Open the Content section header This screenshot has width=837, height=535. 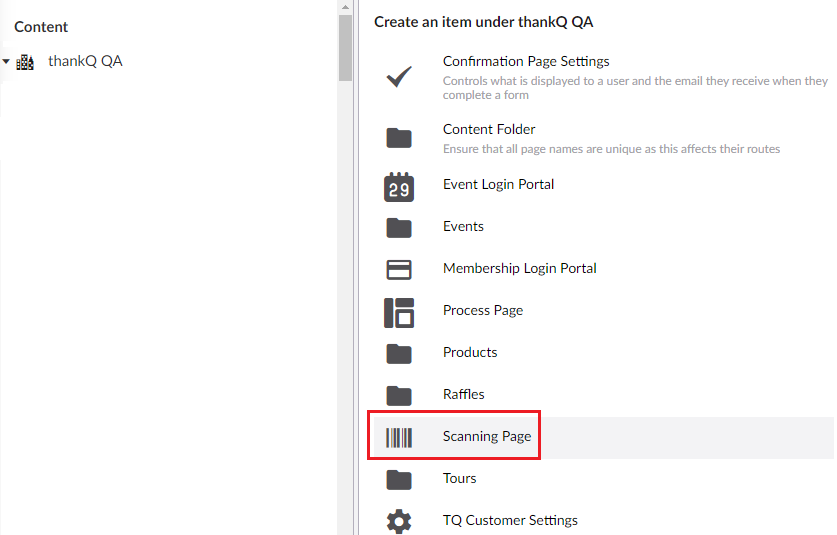coord(41,27)
